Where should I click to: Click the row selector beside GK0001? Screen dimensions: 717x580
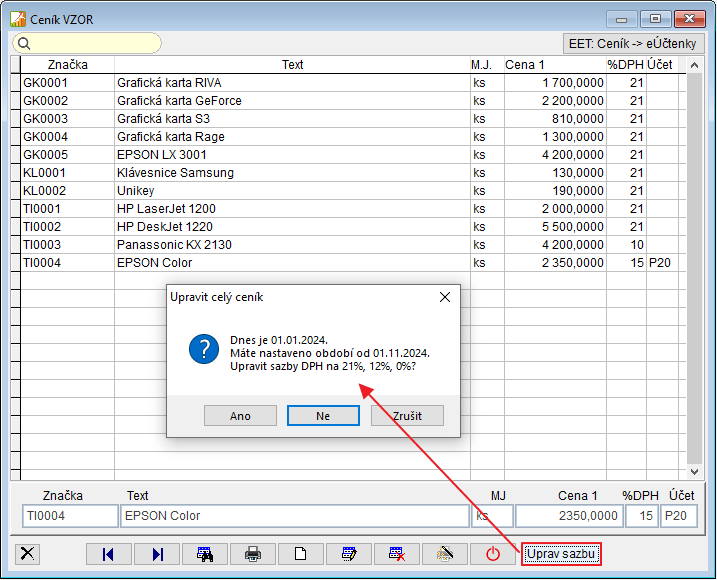tap(16, 83)
